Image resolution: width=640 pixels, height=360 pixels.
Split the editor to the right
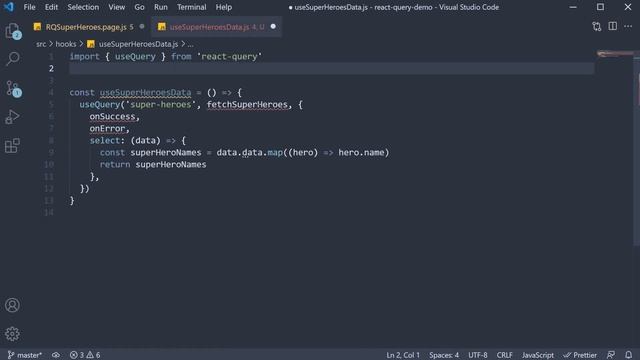point(613,27)
